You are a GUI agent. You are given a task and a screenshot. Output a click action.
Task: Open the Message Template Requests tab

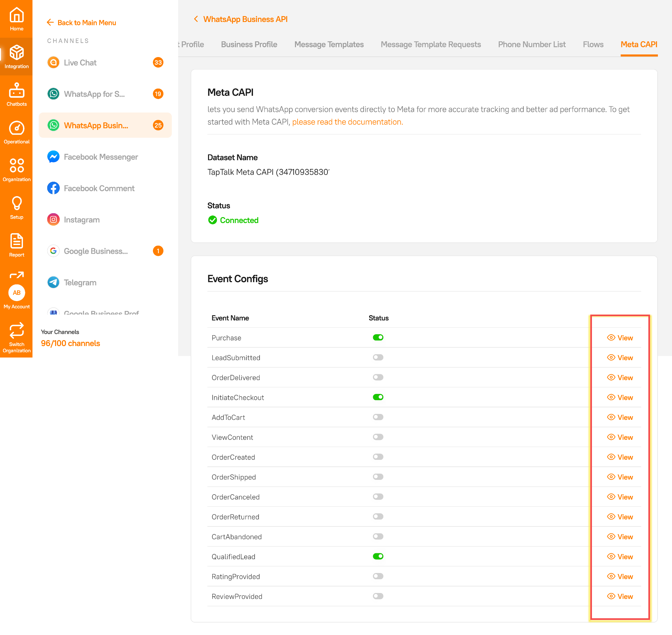[x=430, y=44]
